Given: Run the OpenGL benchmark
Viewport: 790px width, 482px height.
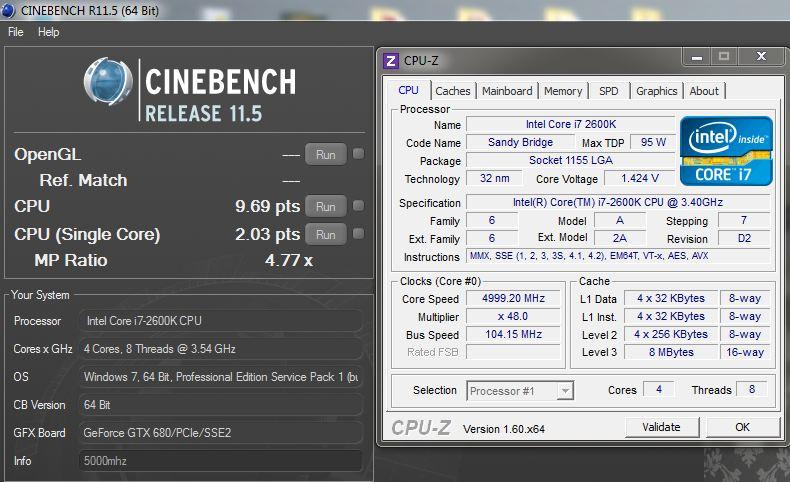Looking at the screenshot, I should pyautogui.click(x=325, y=155).
